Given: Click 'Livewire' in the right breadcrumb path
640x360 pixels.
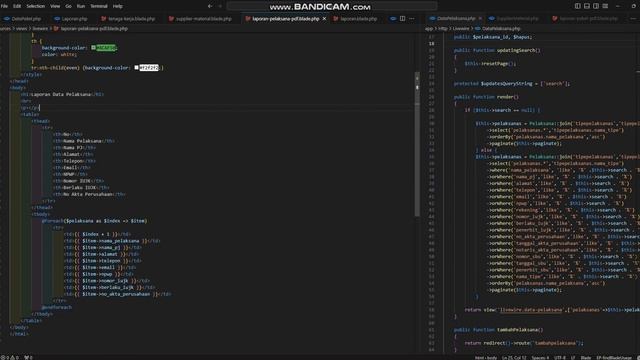Looking at the screenshot, I should coord(461,29).
